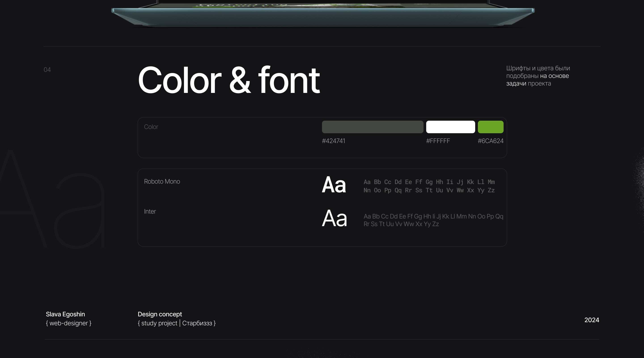
Task: Click the Color section label
Action: (151, 127)
